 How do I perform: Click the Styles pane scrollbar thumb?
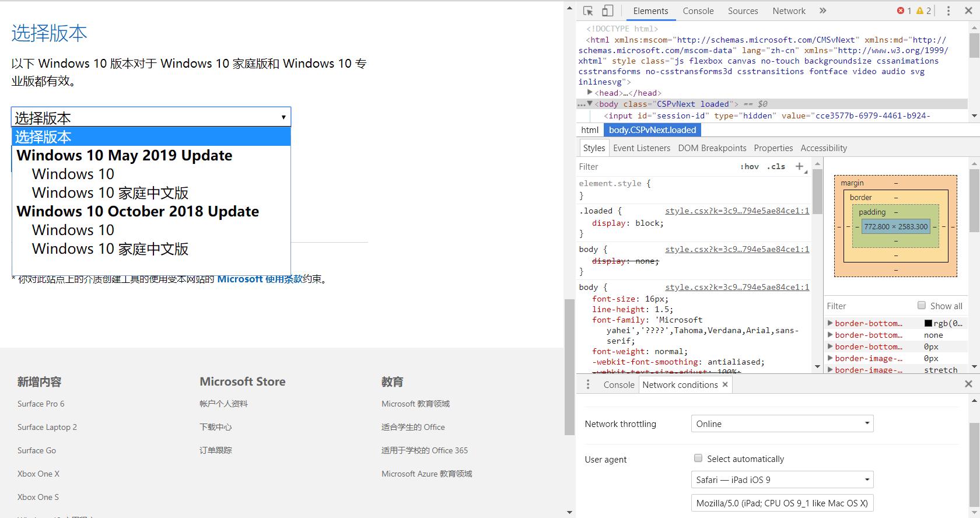pyautogui.click(x=817, y=191)
